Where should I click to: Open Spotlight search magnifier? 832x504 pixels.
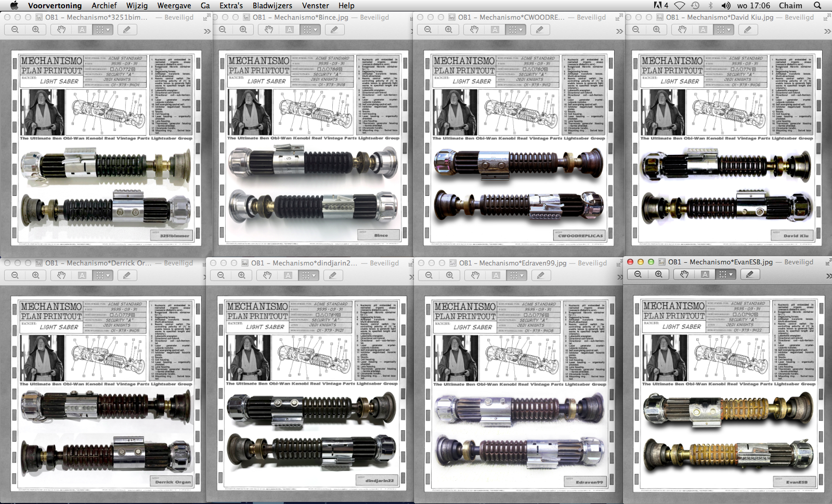pos(817,6)
